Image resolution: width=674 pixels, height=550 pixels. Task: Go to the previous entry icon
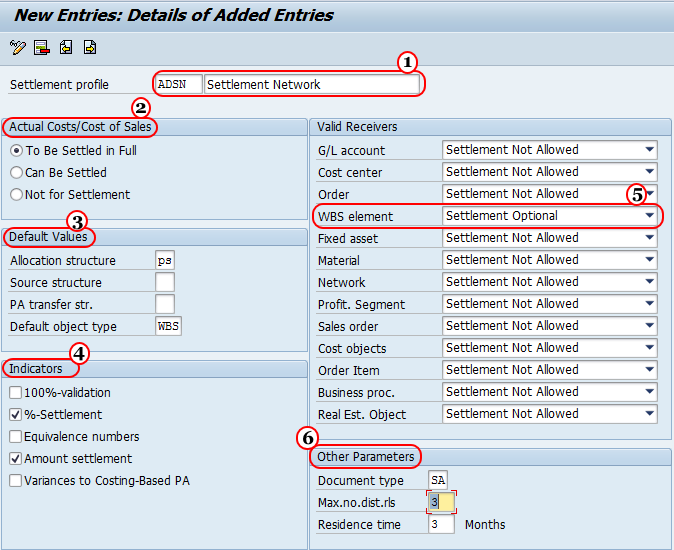pos(66,47)
